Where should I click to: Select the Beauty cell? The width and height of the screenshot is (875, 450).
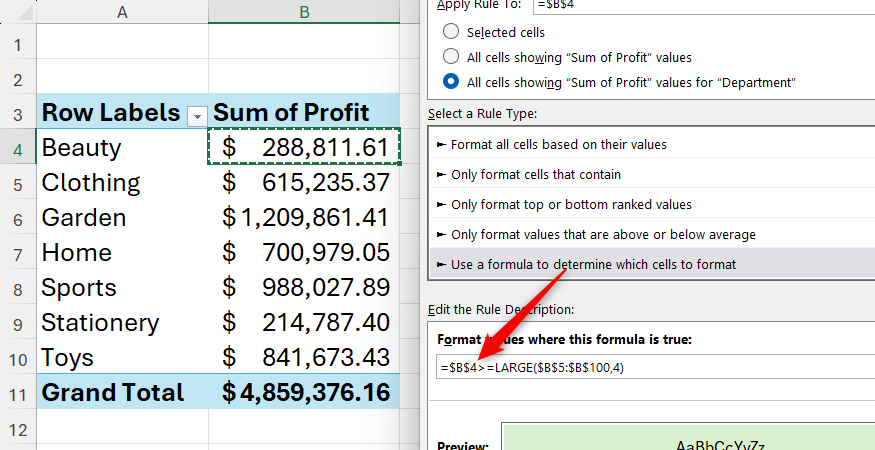point(122,147)
